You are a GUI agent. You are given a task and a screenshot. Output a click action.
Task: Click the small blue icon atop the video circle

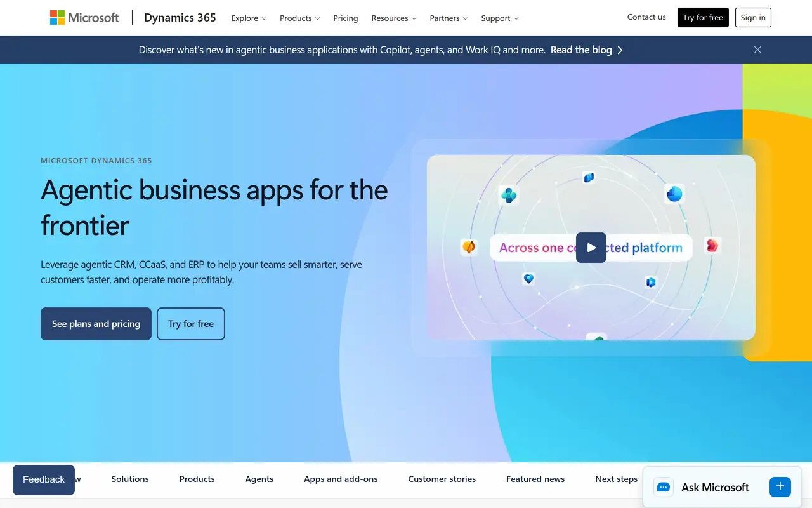[589, 177]
